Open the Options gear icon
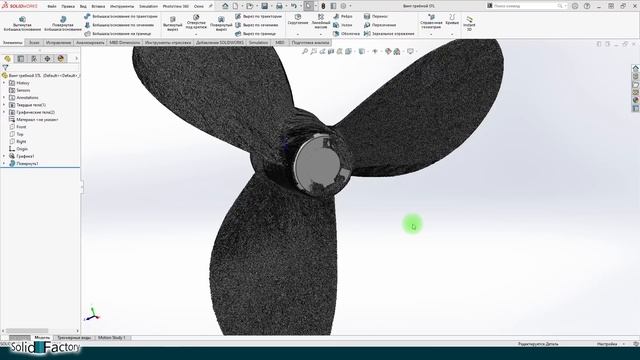The width and height of the screenshot is (640, 360). pos(343,6)
